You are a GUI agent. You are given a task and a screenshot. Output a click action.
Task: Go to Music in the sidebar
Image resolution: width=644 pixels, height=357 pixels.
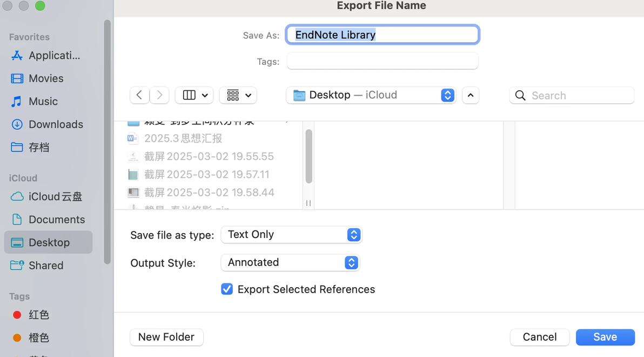[x=43, y=102]
